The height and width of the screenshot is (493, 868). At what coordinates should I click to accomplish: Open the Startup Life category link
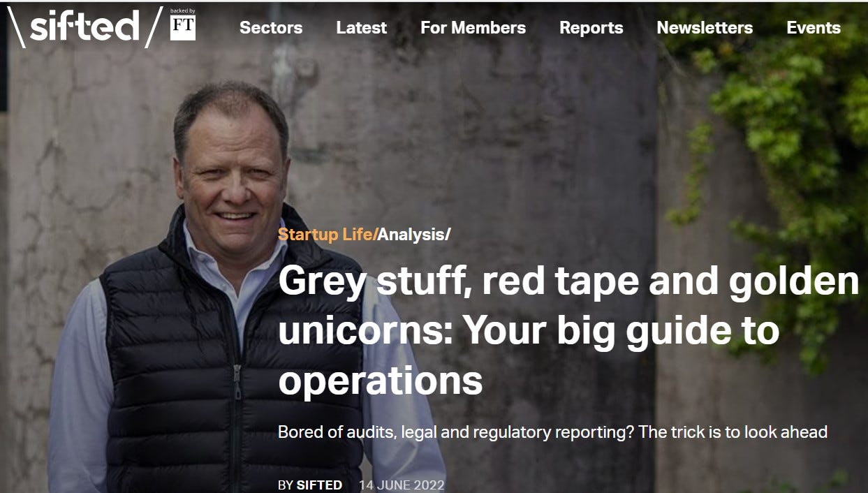[x=325, y=235]
